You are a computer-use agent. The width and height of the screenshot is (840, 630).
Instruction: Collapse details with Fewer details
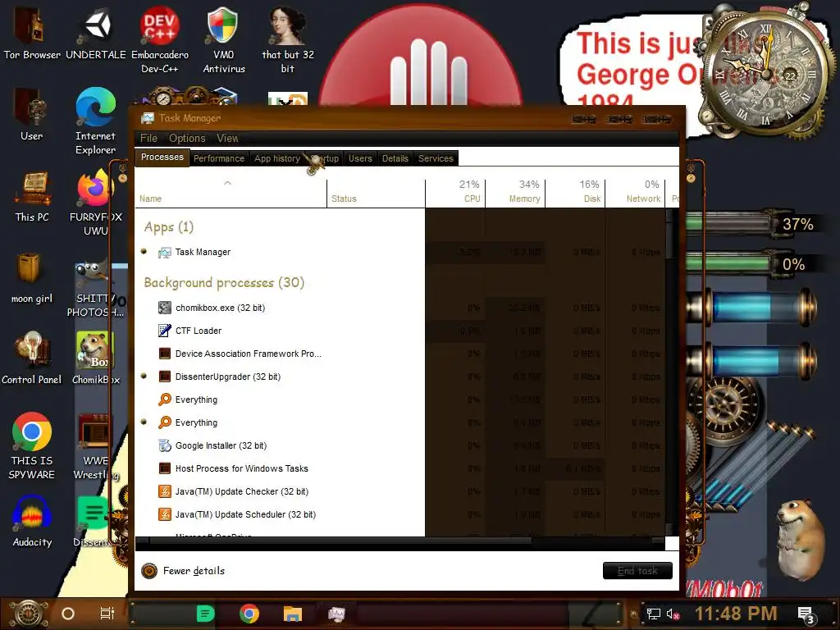[183, 571]
